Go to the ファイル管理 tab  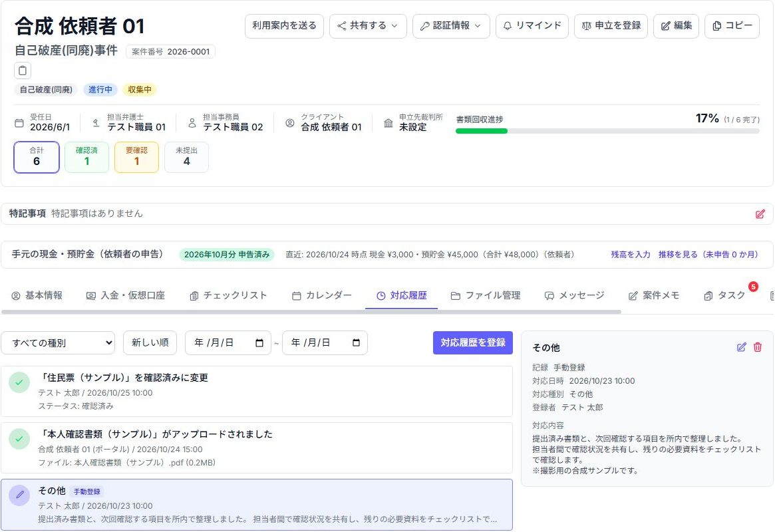[x=486, y=295]
